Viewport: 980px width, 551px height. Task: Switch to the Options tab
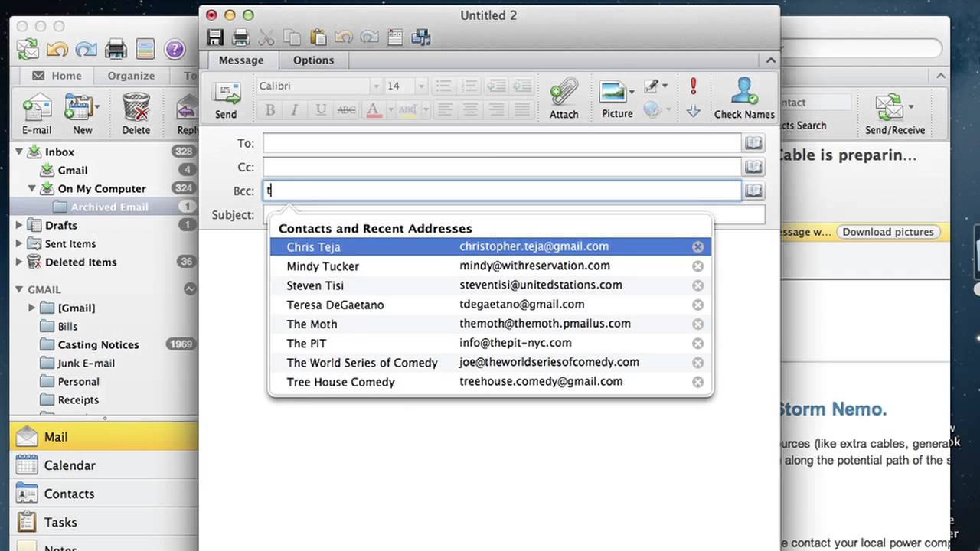click(x=313, y=60)
